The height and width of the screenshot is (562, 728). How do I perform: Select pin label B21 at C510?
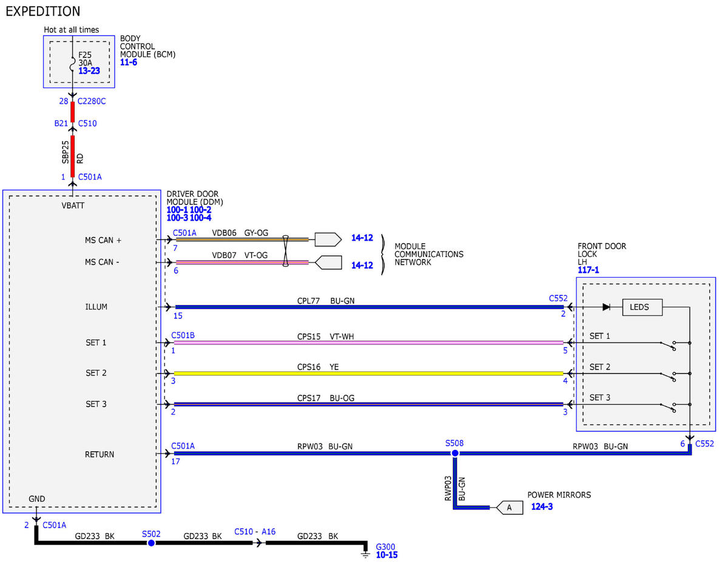coord(61,123)
